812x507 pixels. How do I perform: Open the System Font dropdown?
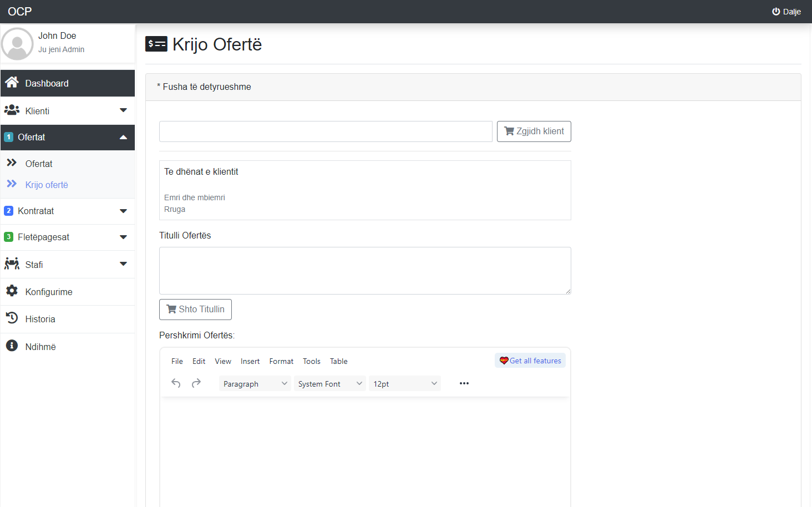pos(330,383)
